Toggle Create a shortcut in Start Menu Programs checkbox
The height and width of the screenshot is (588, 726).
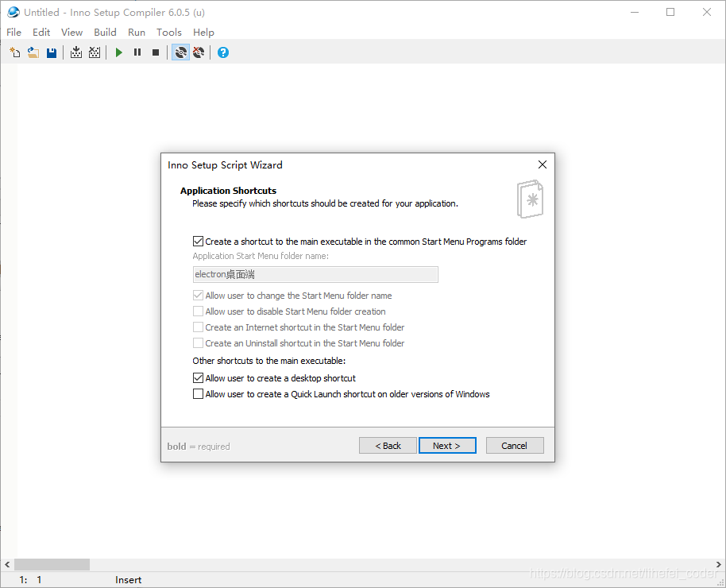[198, 242]
